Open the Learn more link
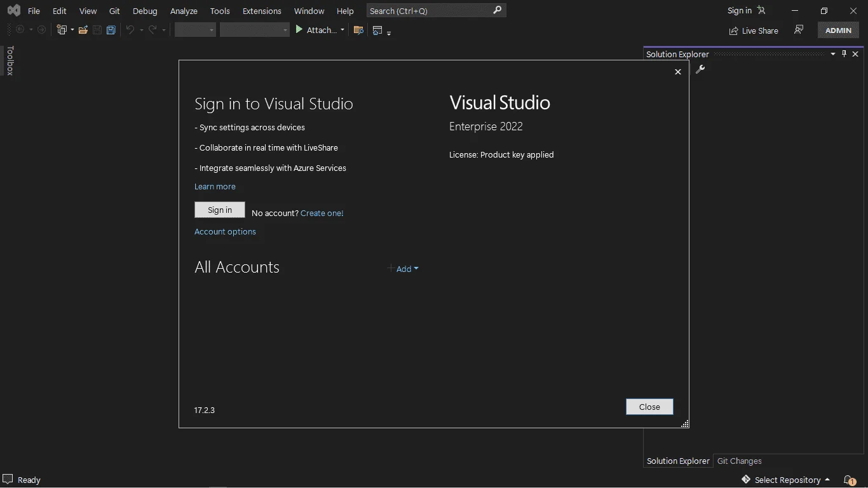 [215, 187]
